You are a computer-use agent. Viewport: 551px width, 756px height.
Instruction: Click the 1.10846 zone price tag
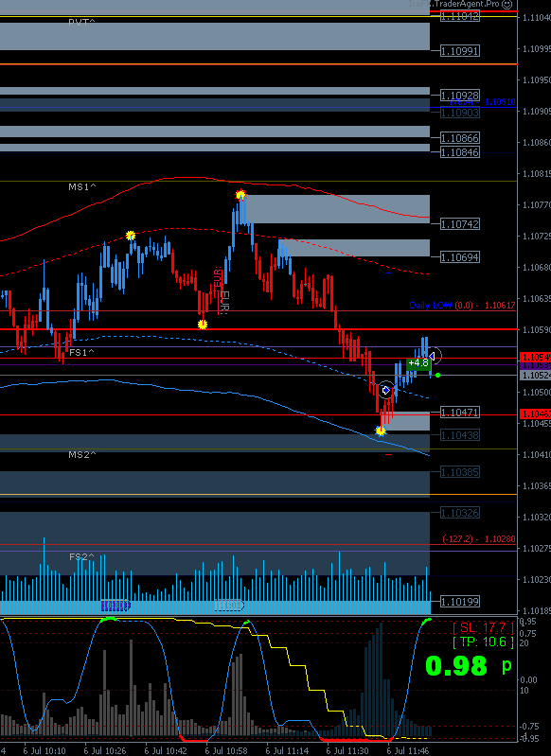point(460,152)
